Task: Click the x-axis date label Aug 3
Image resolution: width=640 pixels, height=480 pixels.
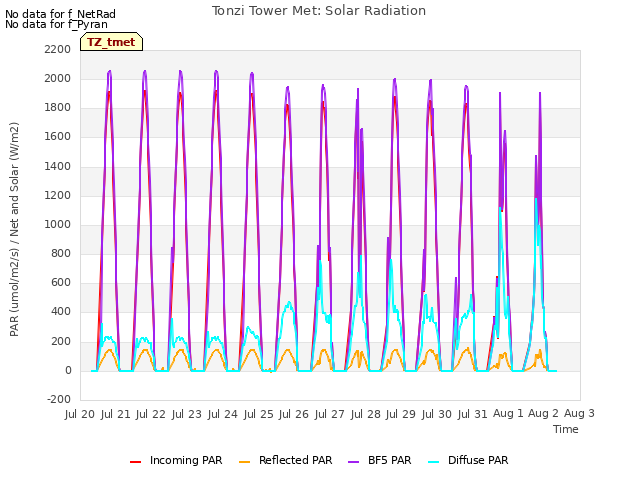Action: [580, 413]
